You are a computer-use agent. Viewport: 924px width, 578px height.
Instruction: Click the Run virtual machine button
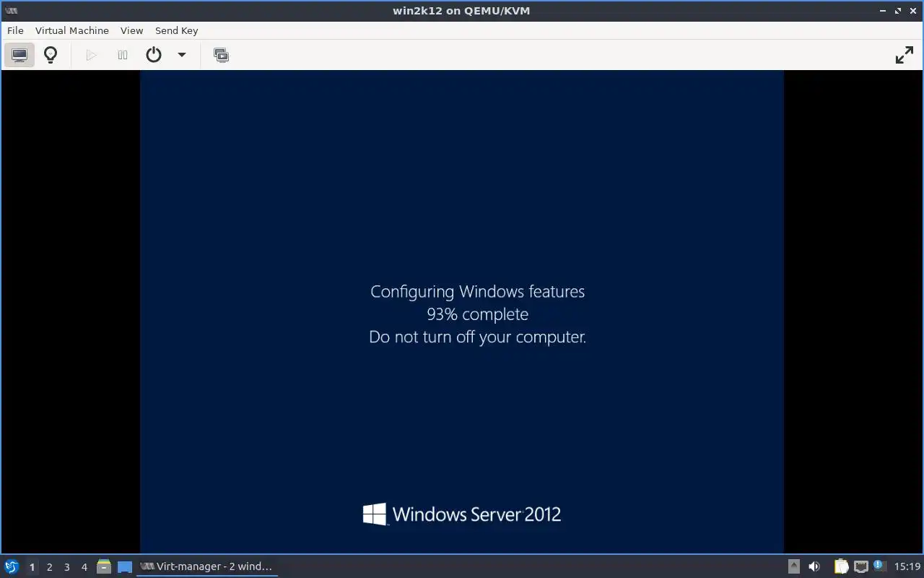pyautogui.click(x=91, y=55)
